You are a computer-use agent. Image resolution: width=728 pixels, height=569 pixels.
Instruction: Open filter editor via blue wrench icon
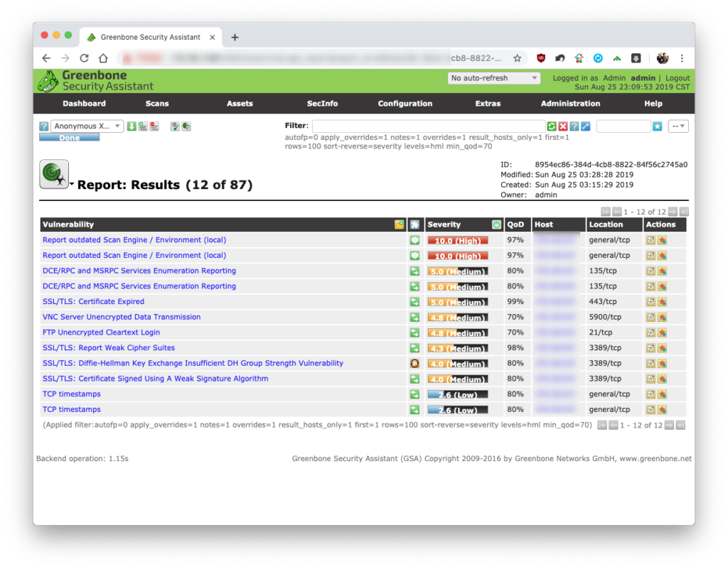click(586, 126)
